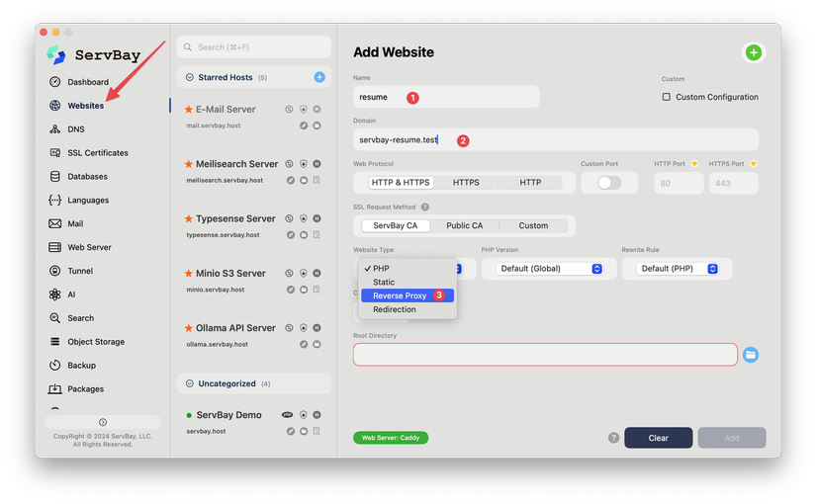The width and height of the screenshot is (816, 504).
Task: Click PHP badge icon on ServBay Demo
Action: point(287,414)
